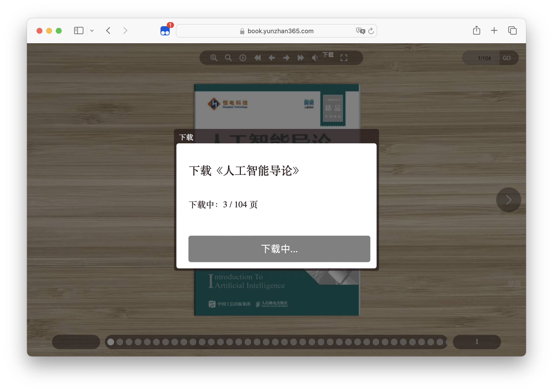Enter fullscreen viewing mode

[x=344, y=58]
